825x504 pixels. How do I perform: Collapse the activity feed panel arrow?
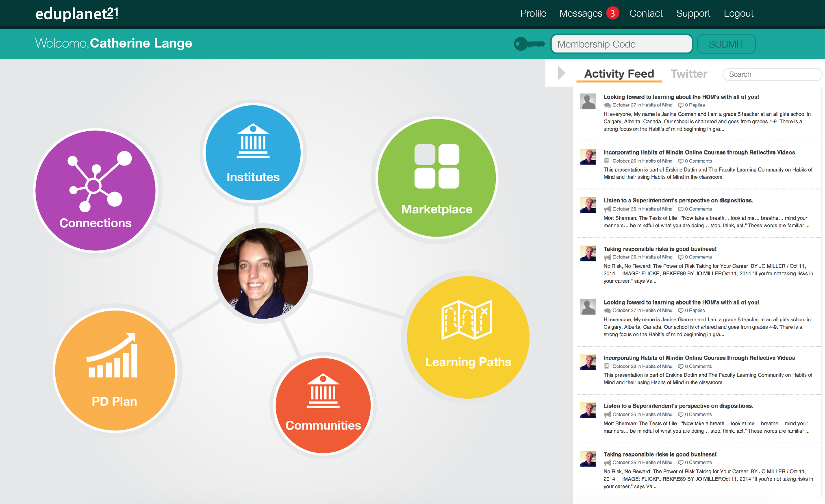[561, 73]
